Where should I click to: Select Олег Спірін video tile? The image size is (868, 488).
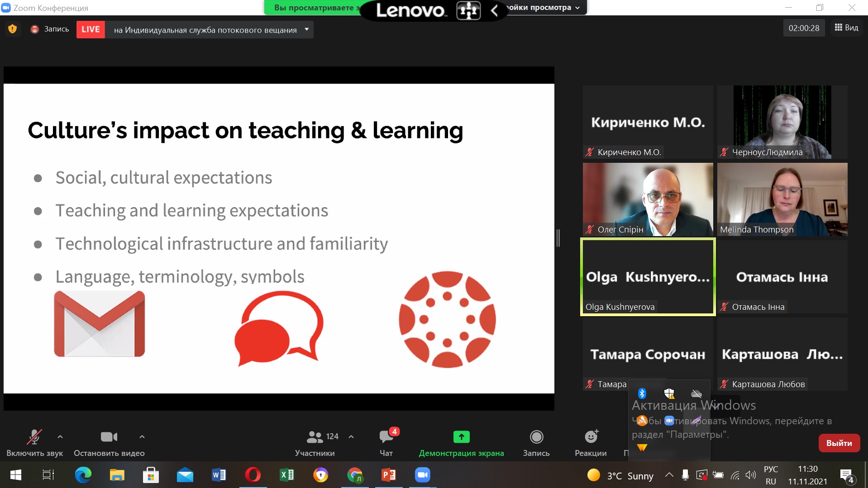[x=648, y=199]
